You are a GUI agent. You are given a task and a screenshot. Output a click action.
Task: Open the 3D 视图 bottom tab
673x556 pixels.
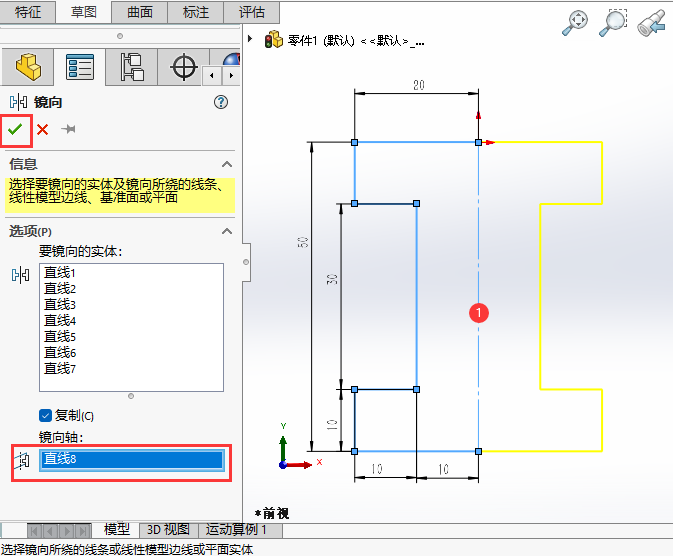[x=168, y=529]
